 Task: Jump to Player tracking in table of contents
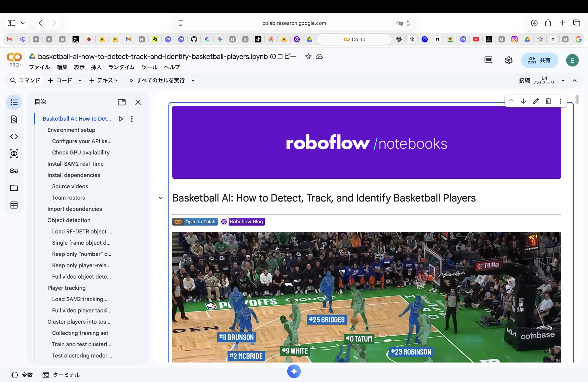66,288
